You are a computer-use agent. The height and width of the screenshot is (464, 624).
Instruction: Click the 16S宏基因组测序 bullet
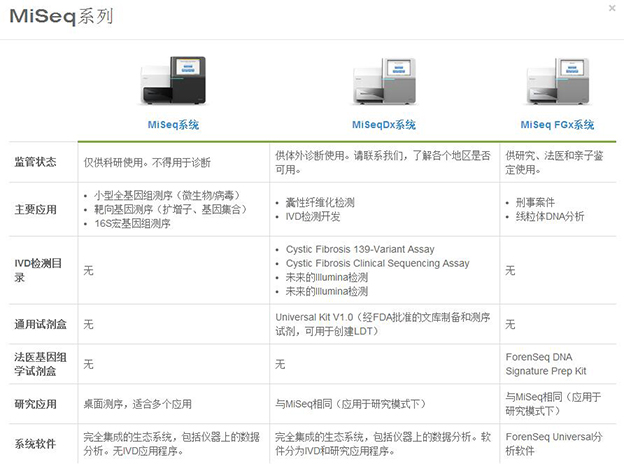[132, 223]
